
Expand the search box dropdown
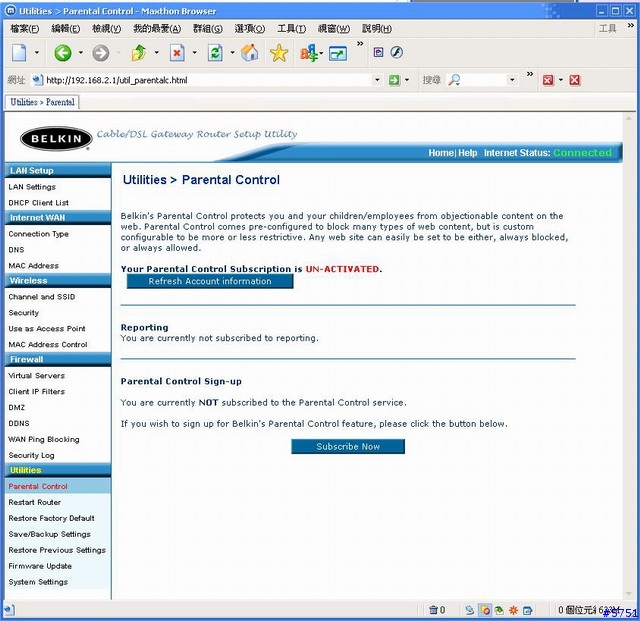coord(512,80)
